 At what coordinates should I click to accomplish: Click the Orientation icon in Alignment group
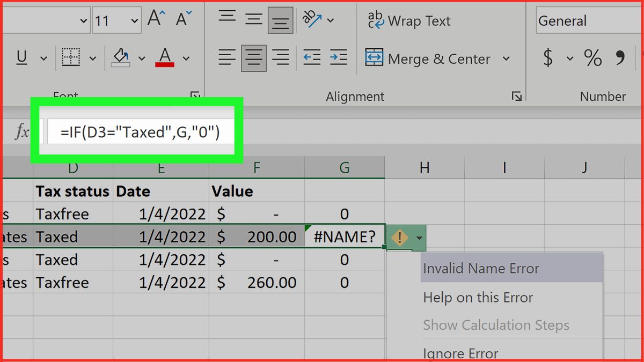pyautogui.click(x=311, y=18)
